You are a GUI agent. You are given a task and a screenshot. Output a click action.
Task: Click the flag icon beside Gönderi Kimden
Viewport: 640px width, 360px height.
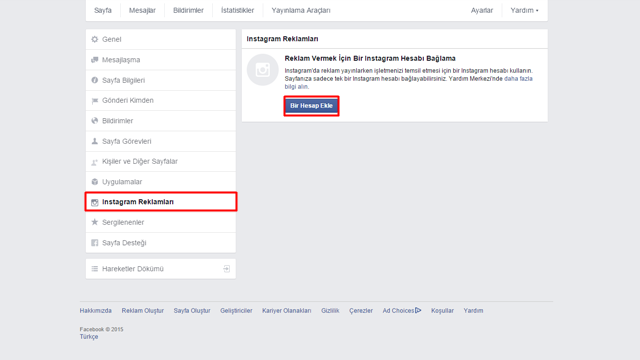coord(95,100)
